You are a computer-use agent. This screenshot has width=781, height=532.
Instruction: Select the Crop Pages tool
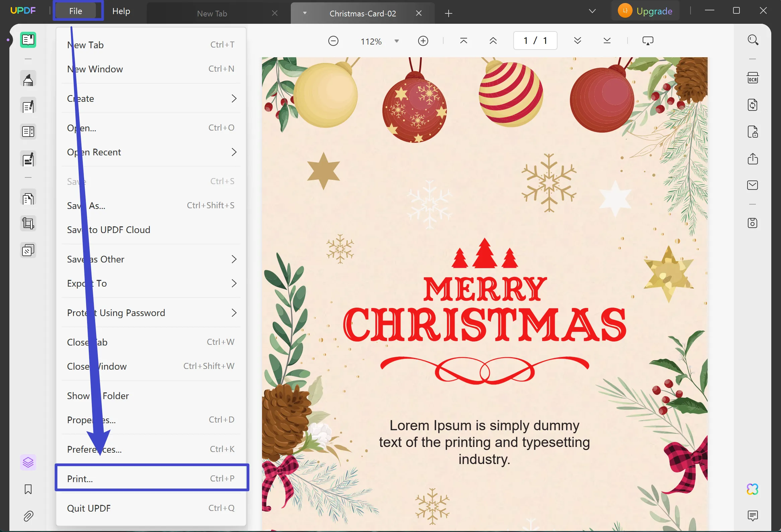[x=28, y=223]
